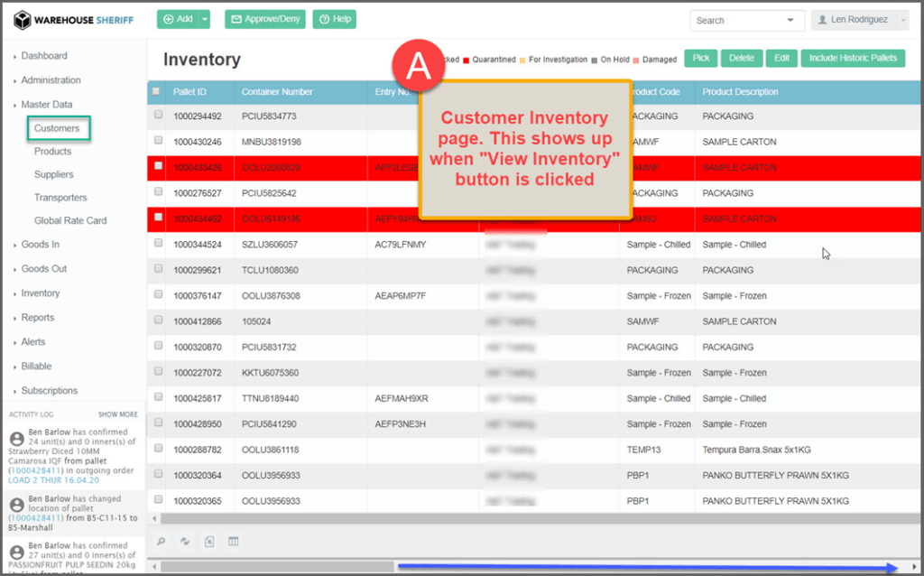This screenshot has height=576, width=924.
Task: Select Global Rate Card in the sidebar
Action: 70,220
